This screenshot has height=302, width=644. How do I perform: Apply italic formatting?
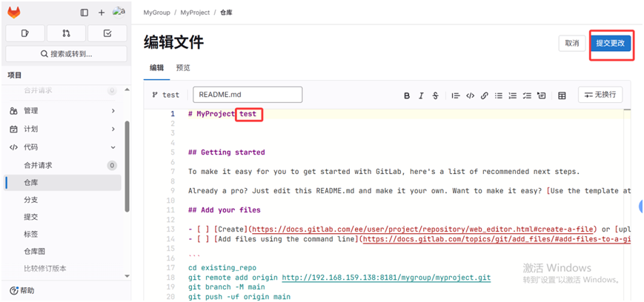click(421, 95)
